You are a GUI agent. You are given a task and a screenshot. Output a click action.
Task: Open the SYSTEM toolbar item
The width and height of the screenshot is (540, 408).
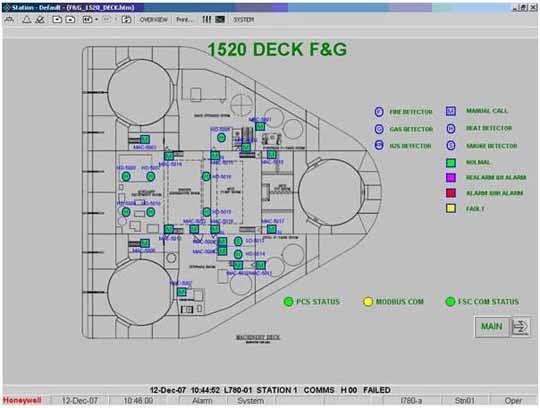pos(243,20)
